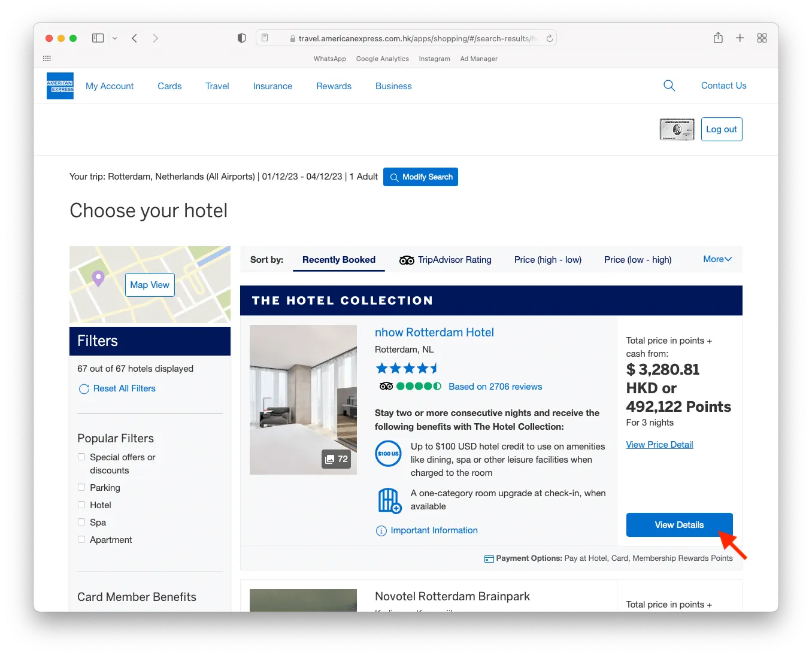Sort by Price (high - low)
This screenshot has width=812, height=656.
pos(548,260)
